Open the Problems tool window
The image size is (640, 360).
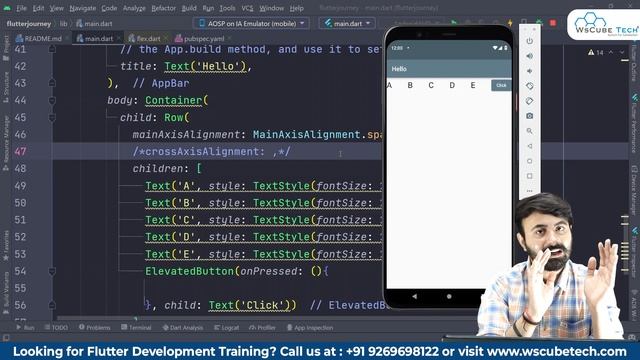(95, 327)
